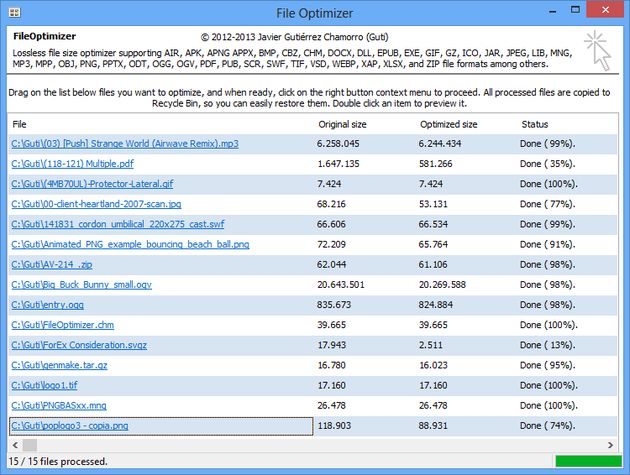Select poplogo3 - copia.png file link
Image resolution: width=630 pixels, height=475 pixels.
[70, 426]
